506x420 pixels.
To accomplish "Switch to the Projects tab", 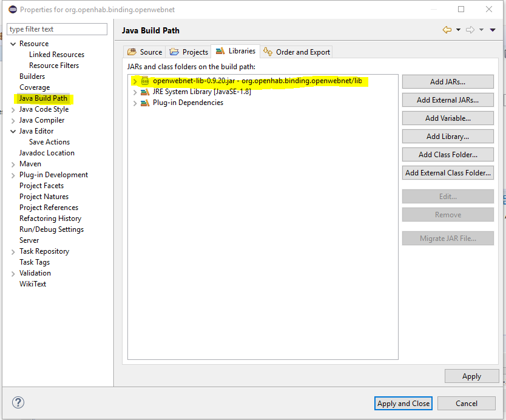I will (189, 52).
